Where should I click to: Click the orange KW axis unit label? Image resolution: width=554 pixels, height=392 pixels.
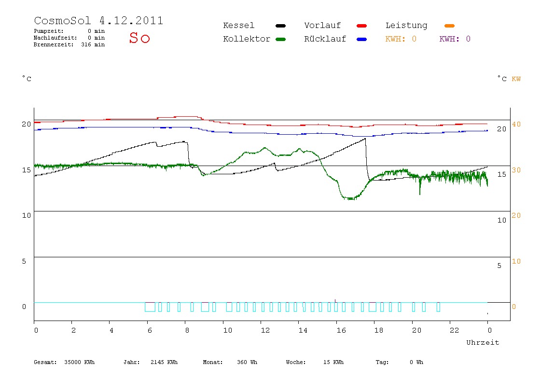(x=516, y=79)
